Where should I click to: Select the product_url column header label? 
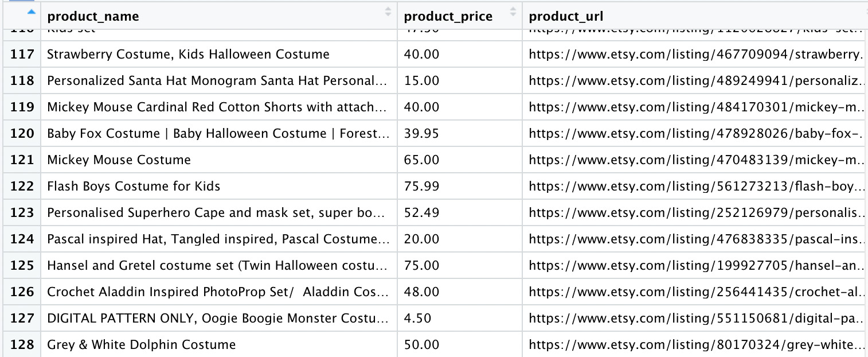pos(566,16)
